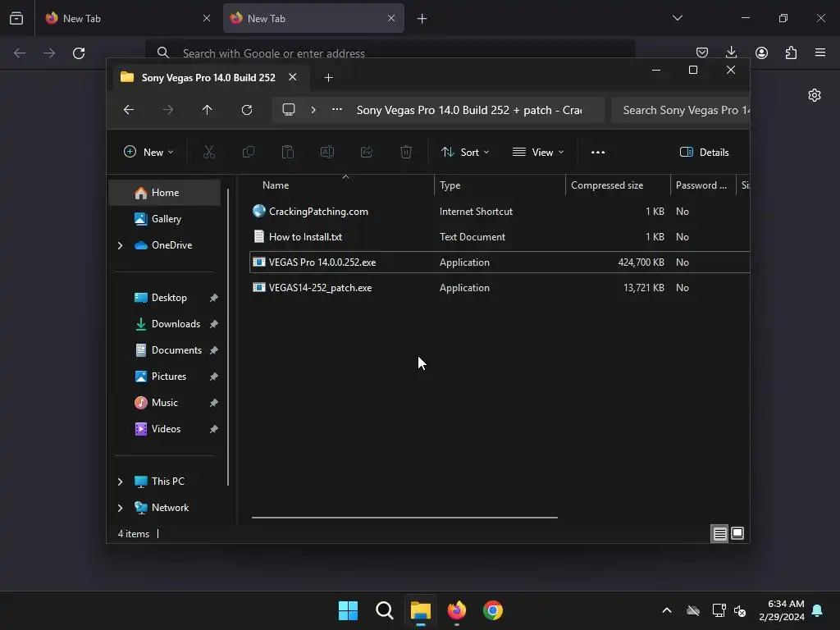Open Google Chrome from taskbar
840x630 pixels.
pos(493,610)
